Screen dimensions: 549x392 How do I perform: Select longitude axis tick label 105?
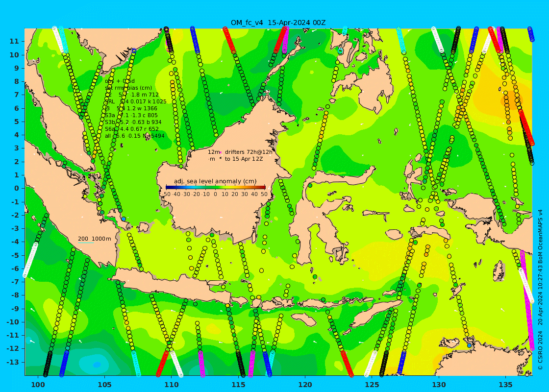coord(105,385)
